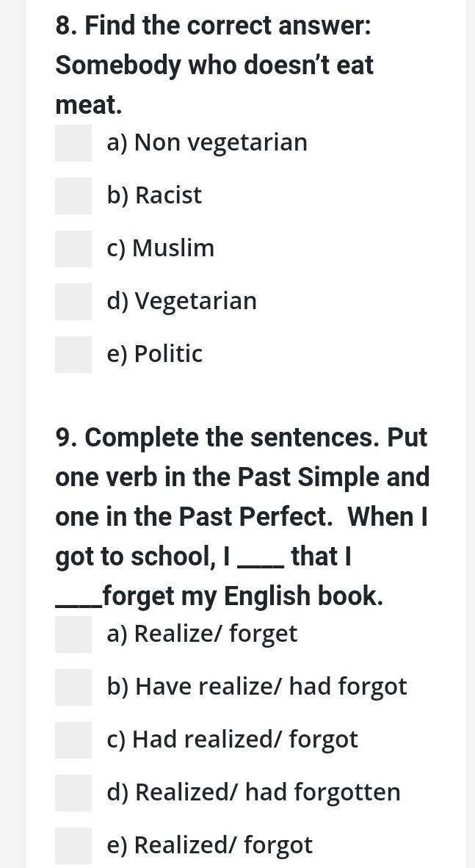Check the 'e) Politic' checkbox
475x868 pixels.
[73, 354]
